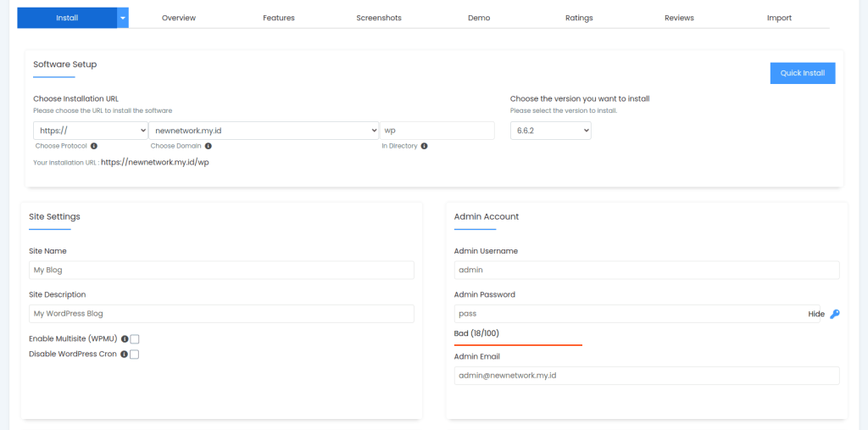Click the Admin Username input field
This screenshot has width=868, height=430.
(x=647, y=270)
